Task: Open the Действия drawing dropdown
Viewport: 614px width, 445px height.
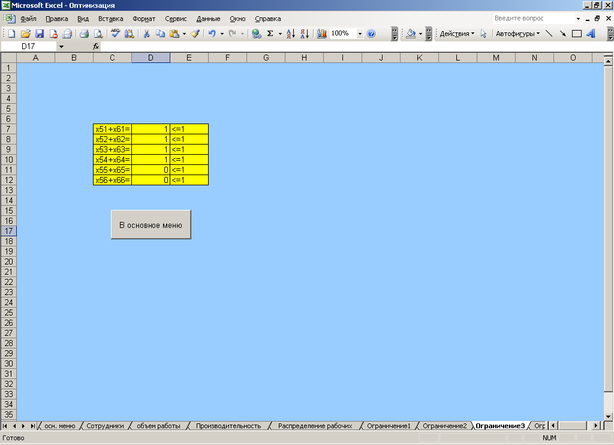Action: [457, 33]
